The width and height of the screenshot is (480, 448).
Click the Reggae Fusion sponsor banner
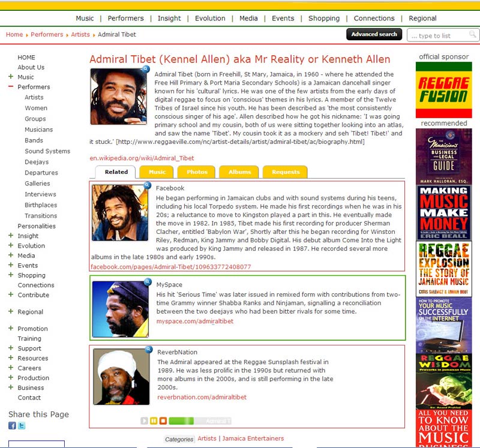coord(443,90)
